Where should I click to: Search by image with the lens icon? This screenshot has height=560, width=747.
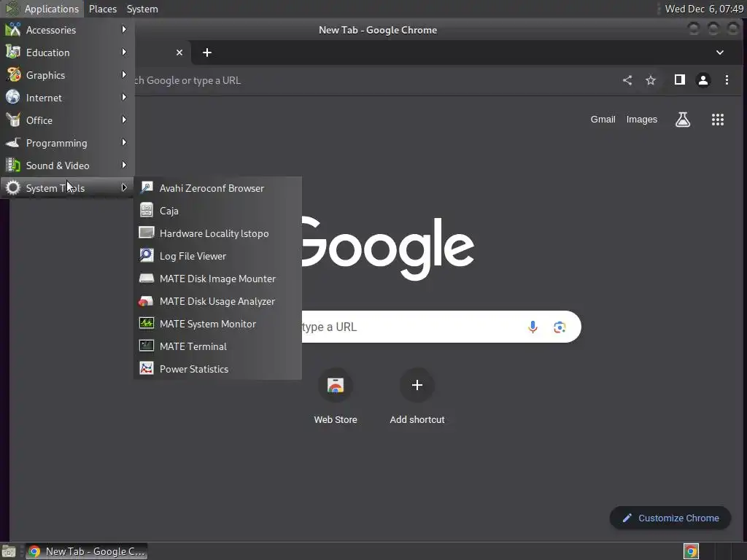pyautogui.click(x=560, y=327)
